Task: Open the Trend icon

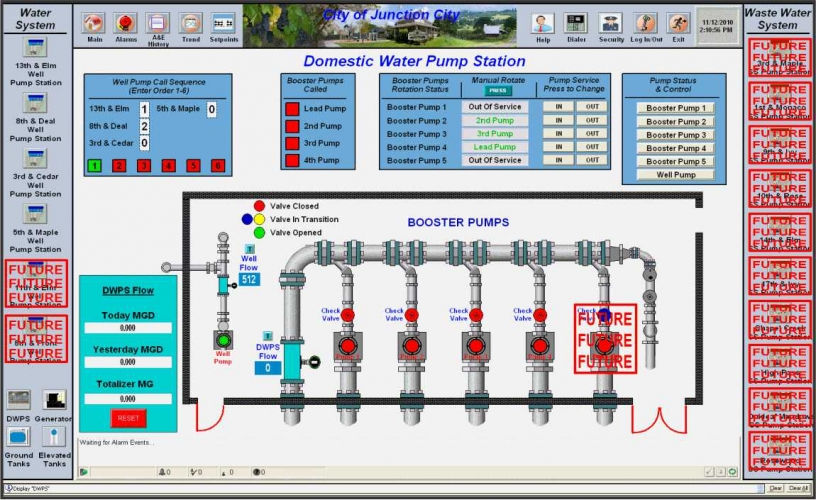Action: point(190,24)
